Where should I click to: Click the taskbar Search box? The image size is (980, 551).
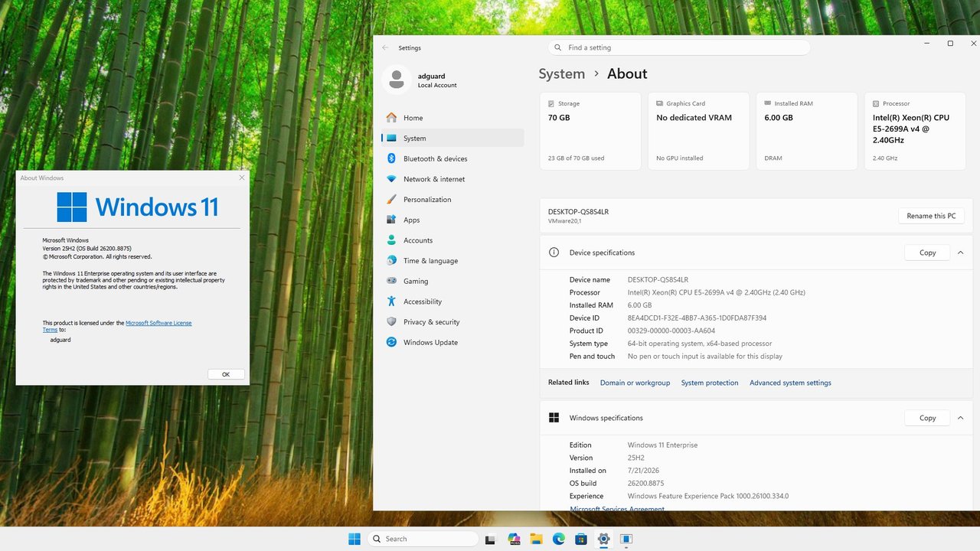(423, 539)
